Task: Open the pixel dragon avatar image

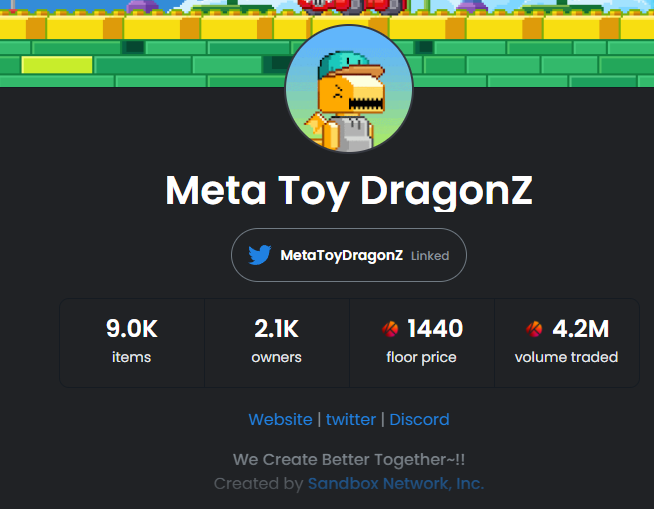Action: click(x=349, y=89)
